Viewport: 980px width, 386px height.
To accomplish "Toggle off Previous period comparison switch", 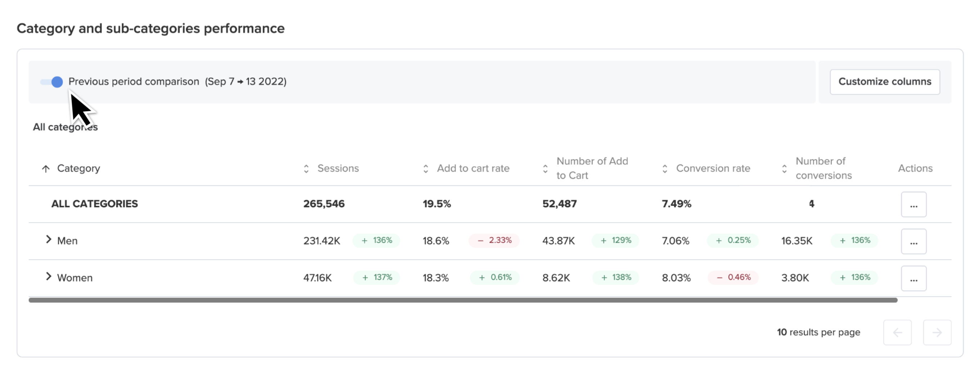I will (52, 82).
